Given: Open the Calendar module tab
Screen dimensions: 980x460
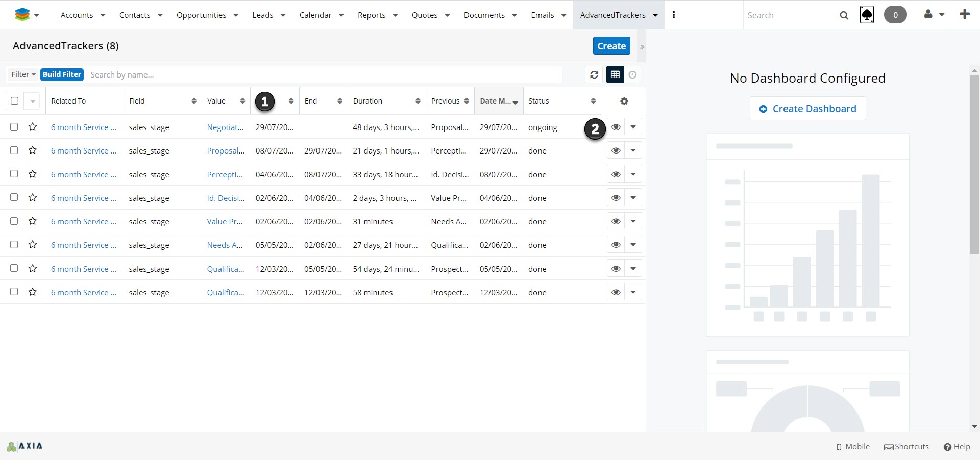Looking at the screenshot, I should [315, 15].
